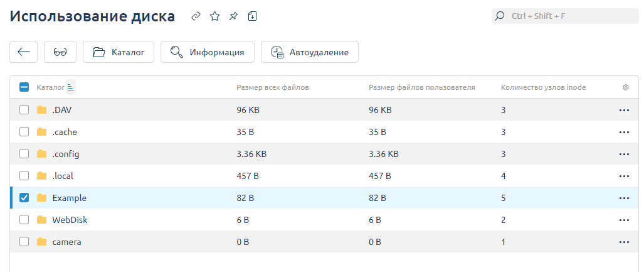Open the three-dot menu for .local
Viewport: 644px width, 272px height.
point(624,176)
